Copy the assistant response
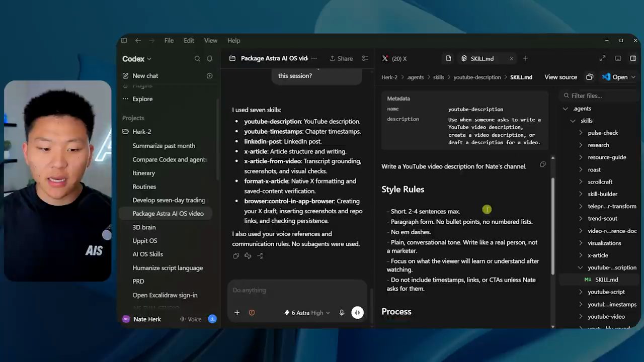644x362 pixels. [236, 256]
